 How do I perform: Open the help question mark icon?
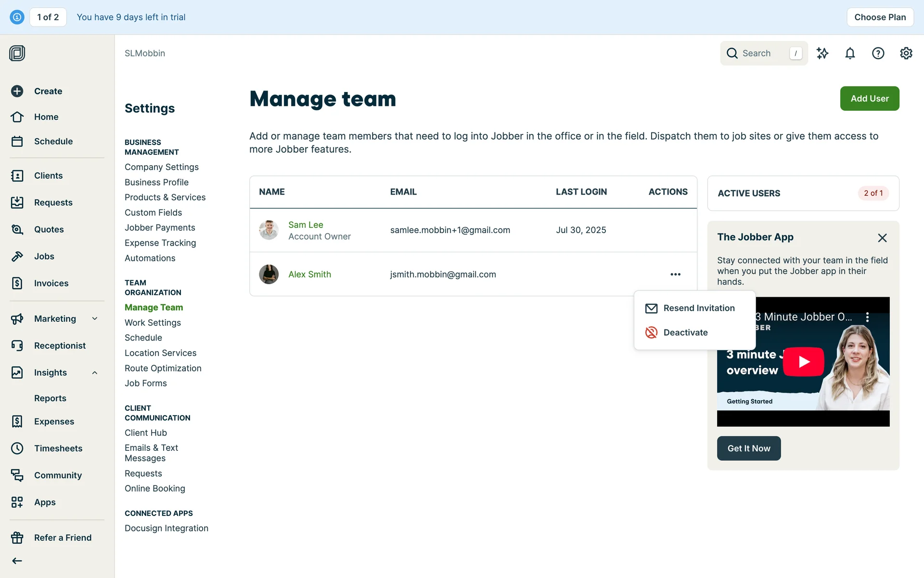tap(878, 53)
